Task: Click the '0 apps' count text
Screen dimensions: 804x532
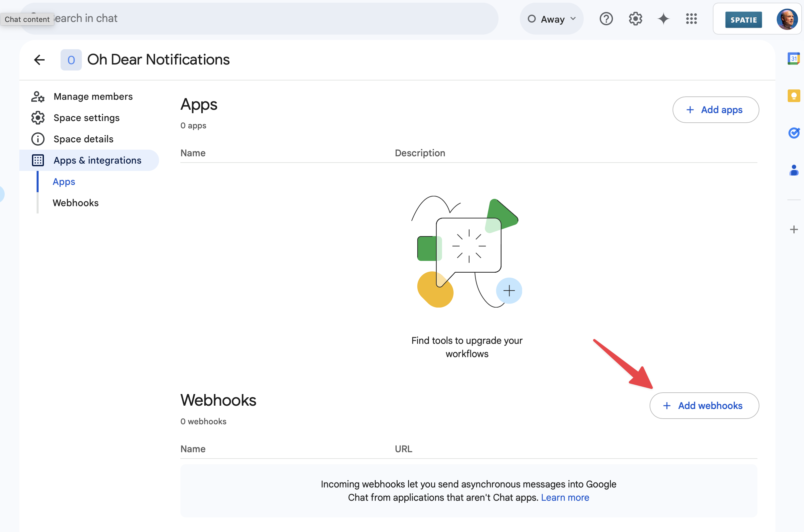Action: (x=193, y=126)
